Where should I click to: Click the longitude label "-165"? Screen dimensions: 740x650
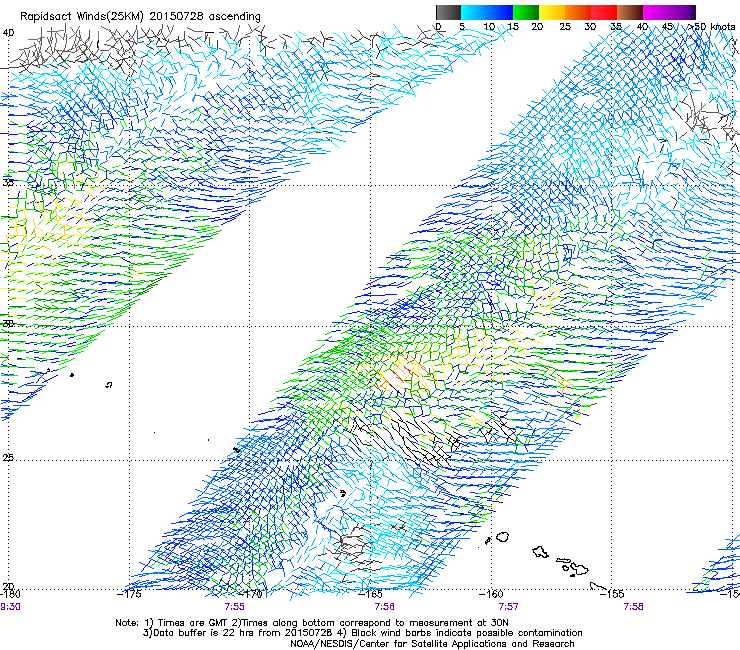click(372, 594)
